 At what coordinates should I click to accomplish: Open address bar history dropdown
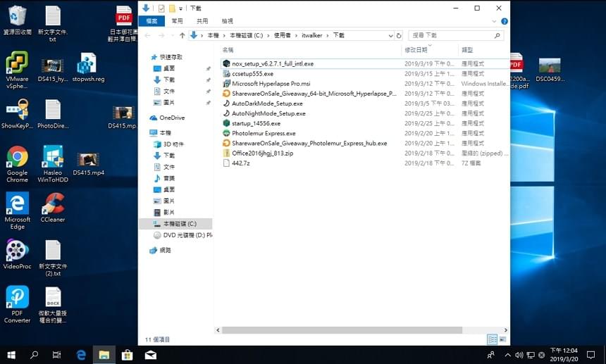(390, 35)
